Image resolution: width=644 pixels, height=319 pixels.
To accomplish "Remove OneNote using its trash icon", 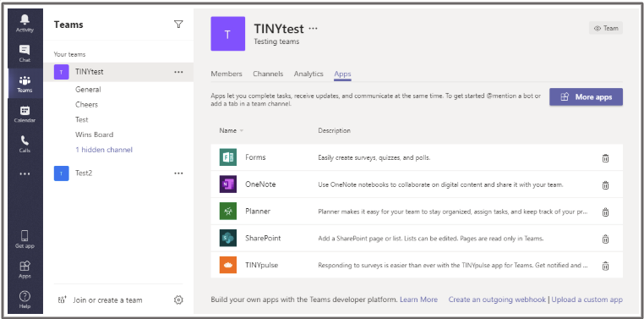I will point(605,185).
